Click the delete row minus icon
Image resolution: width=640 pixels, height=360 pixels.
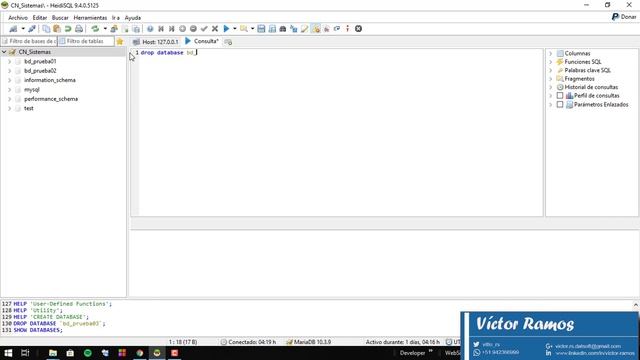pos(193,29)
